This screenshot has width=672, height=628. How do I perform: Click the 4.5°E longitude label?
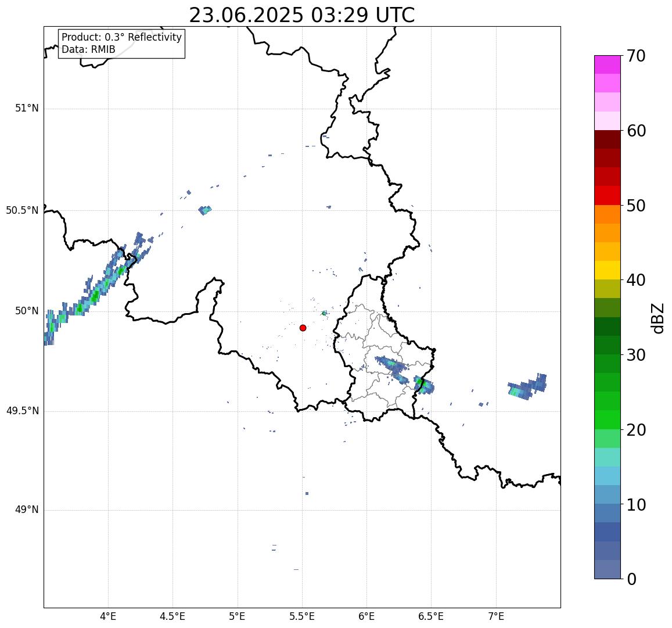173,617
